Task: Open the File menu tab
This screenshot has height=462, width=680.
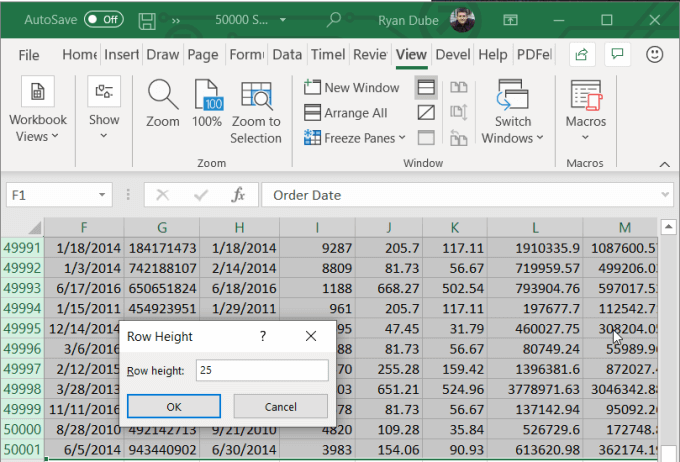Action: point(29,55)
